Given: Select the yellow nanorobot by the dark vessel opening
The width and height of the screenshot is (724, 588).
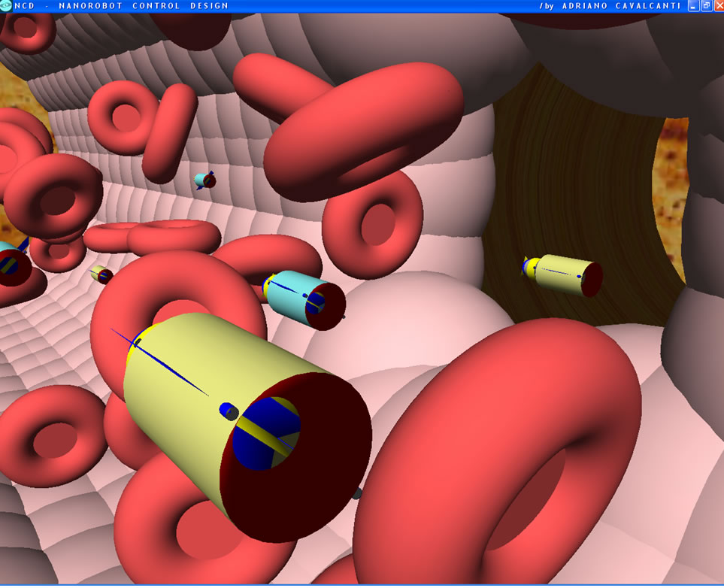Looking at the screenshot, I should pos(562,275).
